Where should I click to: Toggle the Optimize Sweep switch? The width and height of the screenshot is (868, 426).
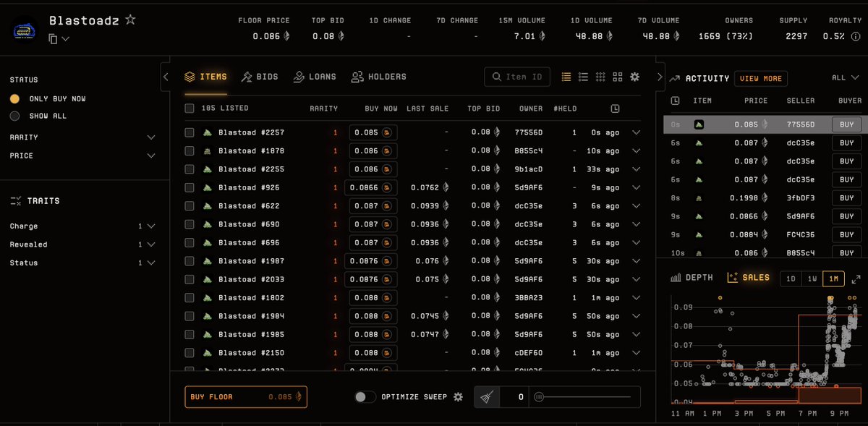pyautogui.click(x=365, y=396)
